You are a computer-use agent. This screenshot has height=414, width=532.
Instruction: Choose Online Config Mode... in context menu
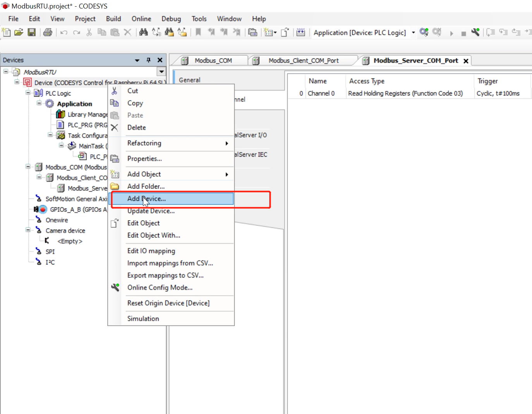coord(171,288)
